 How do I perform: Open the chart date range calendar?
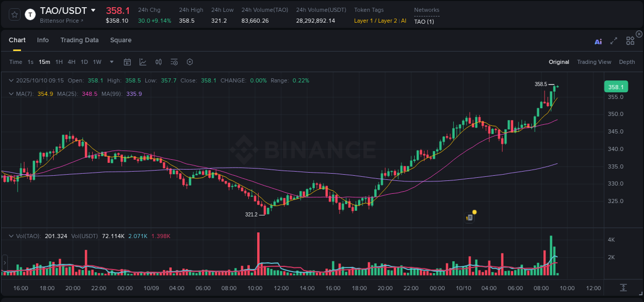point(127,61)
